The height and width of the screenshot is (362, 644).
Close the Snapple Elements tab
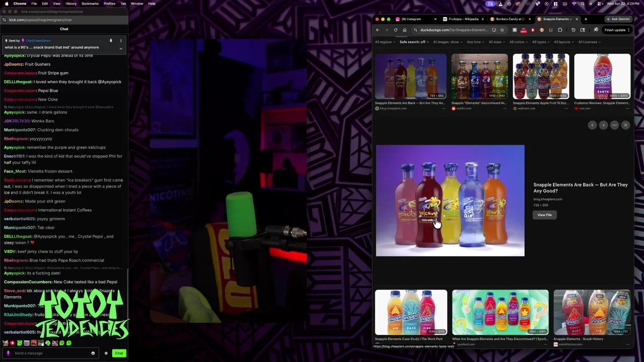coord(577,19)
